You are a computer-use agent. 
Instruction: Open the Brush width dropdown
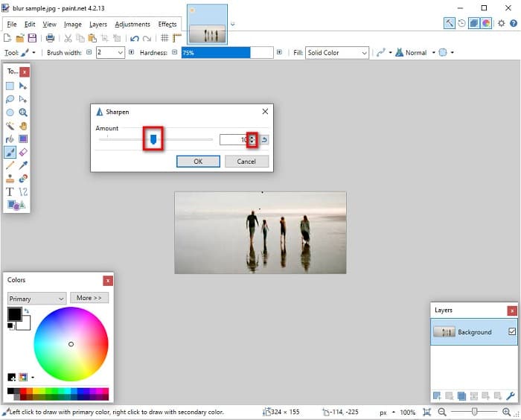[x=109, y=53]
